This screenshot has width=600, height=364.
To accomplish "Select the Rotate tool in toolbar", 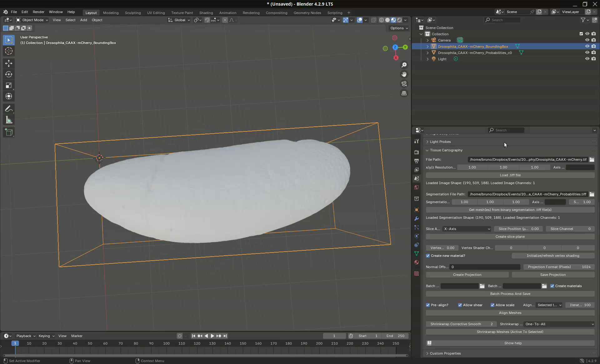I will pyautogui.click(x=9, y=74).
